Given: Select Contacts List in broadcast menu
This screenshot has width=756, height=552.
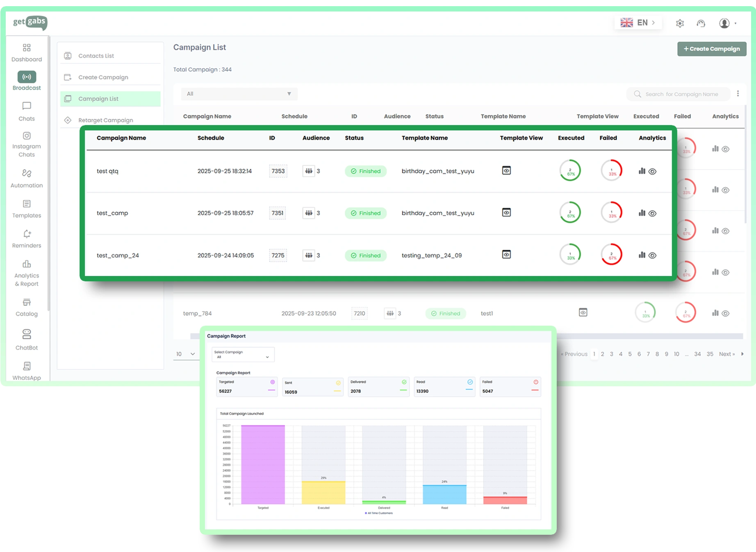Looking at the screenshot, I should click(96, 56).
